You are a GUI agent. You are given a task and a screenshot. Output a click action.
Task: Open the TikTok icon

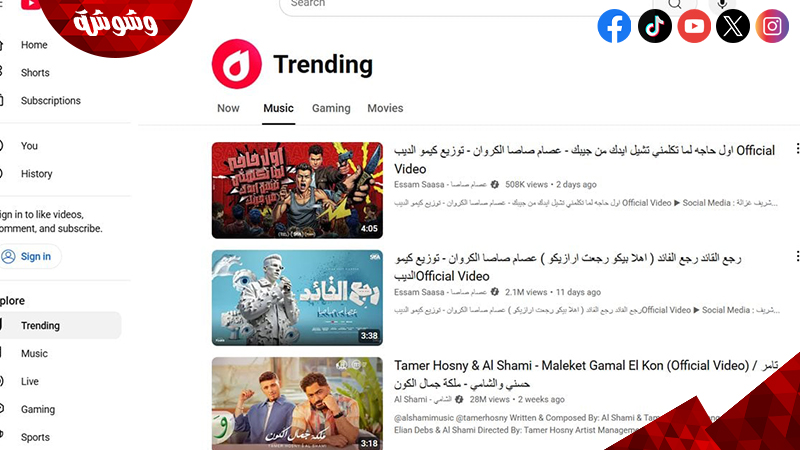point(655,26)
